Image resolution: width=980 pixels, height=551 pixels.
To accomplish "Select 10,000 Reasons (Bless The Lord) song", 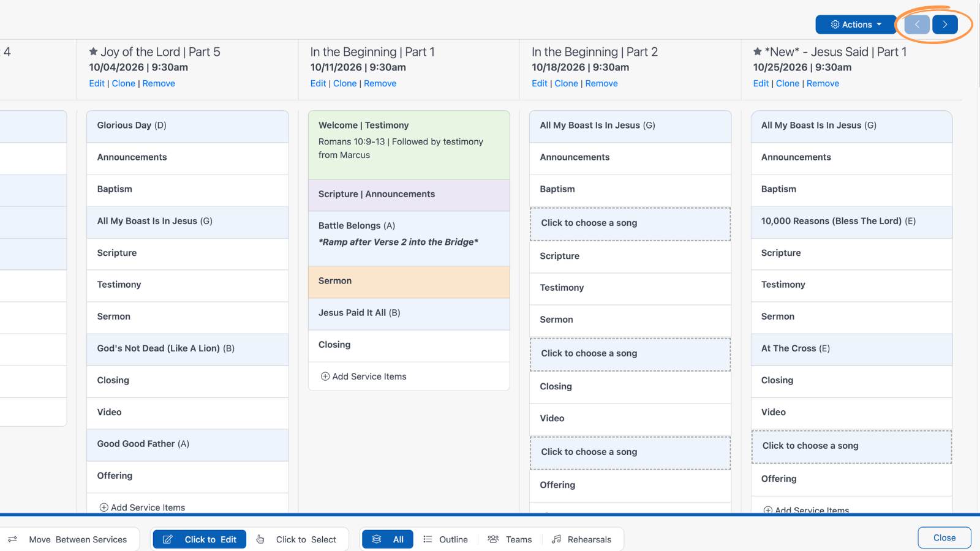I will click(x=851, y=222).
